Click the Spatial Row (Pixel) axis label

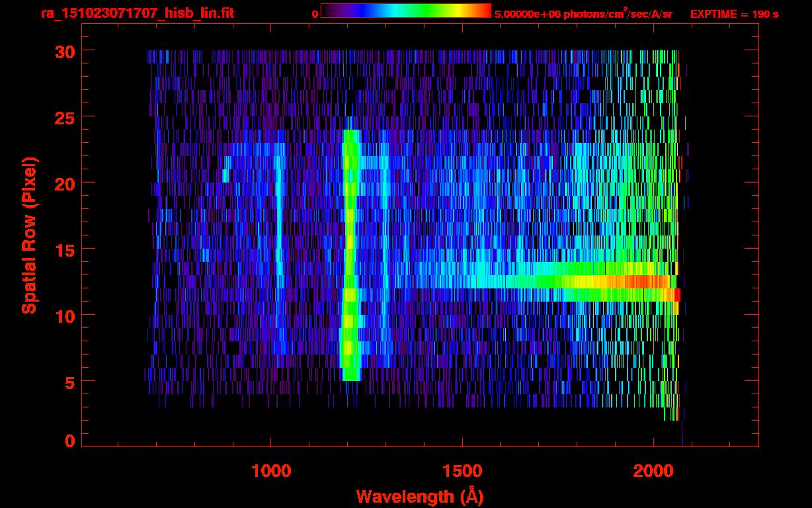coord(29,235)
